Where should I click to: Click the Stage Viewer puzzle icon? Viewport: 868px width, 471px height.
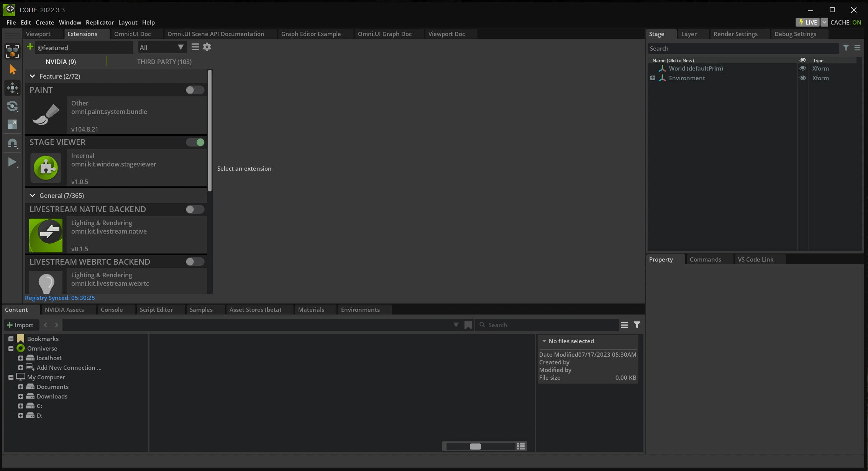tap(46, 168)
